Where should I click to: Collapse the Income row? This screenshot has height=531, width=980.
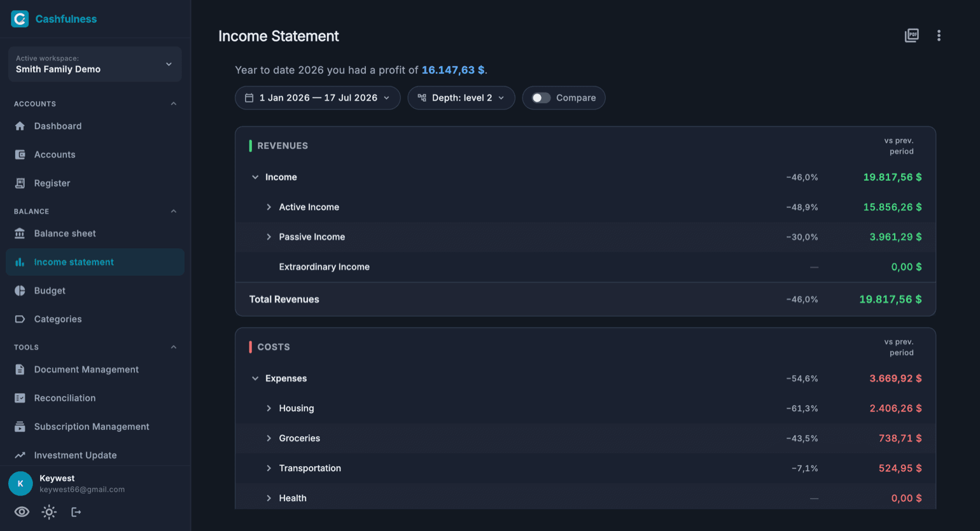point(255,177)
